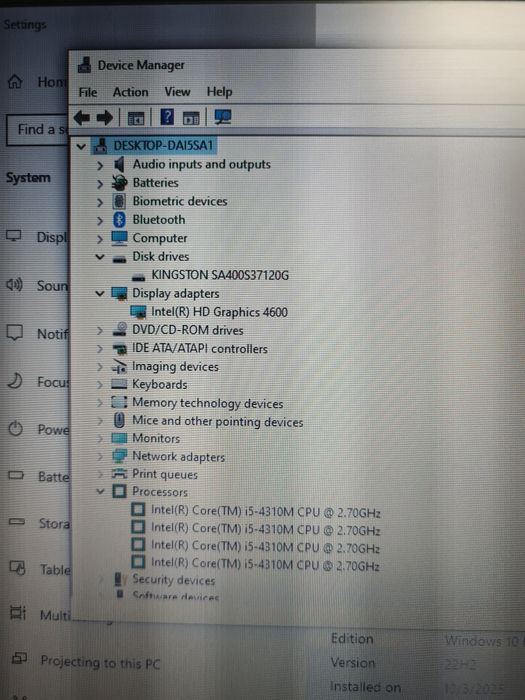Click the Bluetooth category icon

[x=119, y=220]
